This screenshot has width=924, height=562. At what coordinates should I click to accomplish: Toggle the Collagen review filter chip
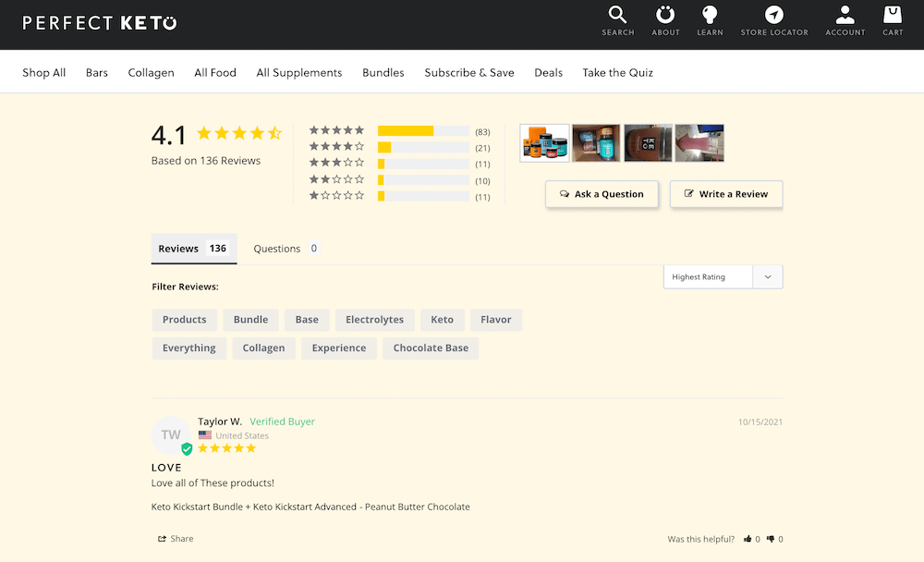[x=263, y=348]
